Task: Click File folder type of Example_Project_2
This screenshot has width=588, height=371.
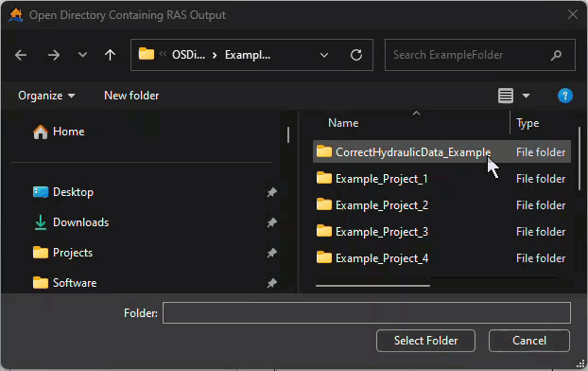Action: [x=541, y=205]
